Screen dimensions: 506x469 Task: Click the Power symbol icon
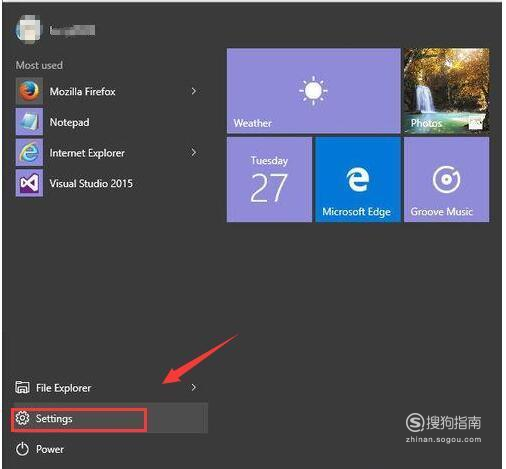tap(22, 449)
